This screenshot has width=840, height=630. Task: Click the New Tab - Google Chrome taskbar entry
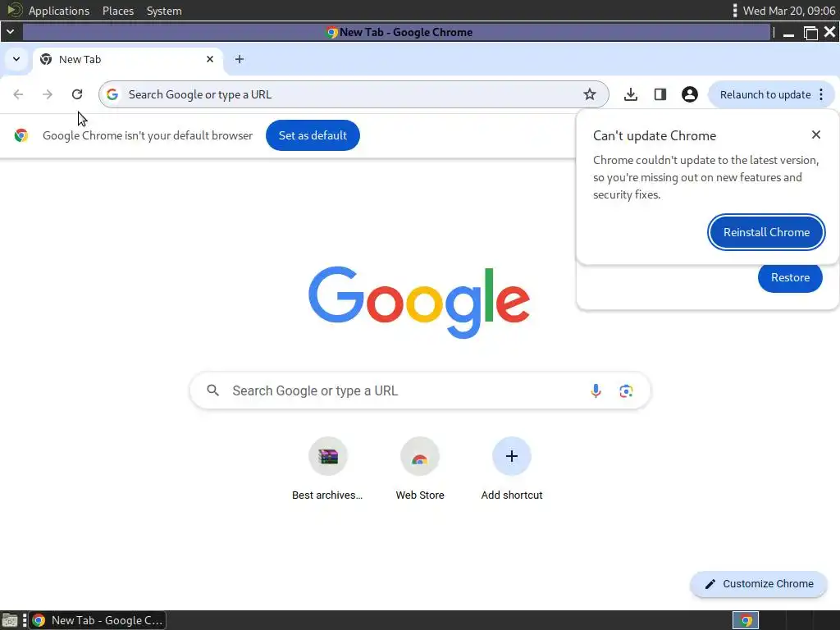tap(98, 620)
